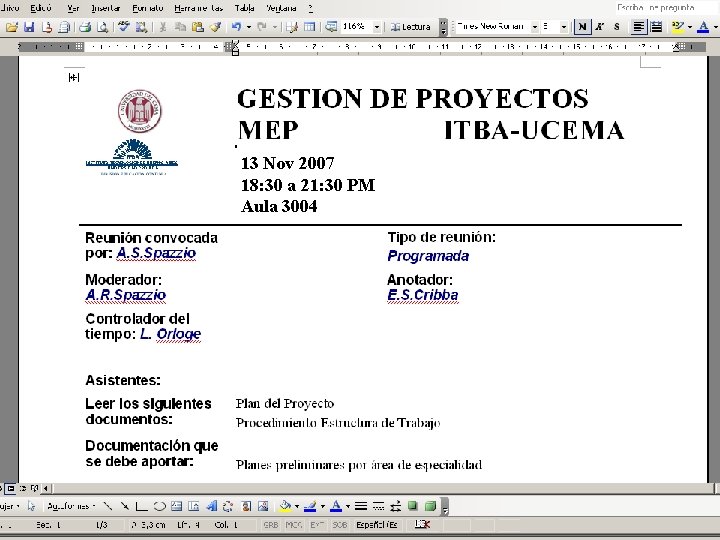Click the Open folder icon

pos(12,27)
